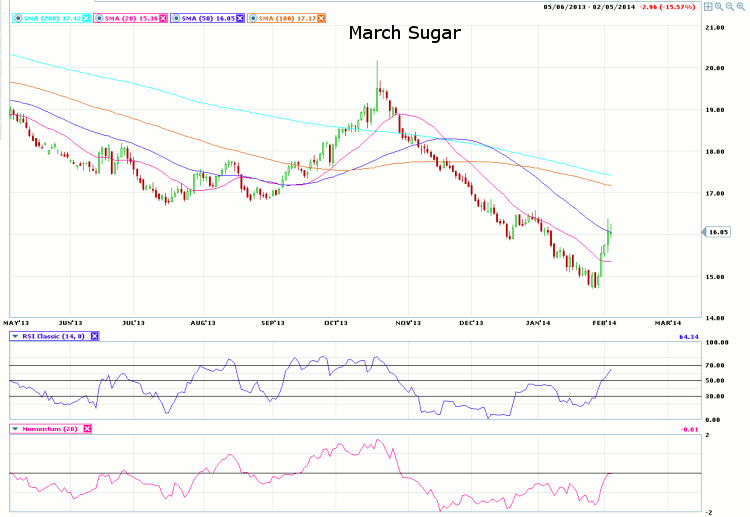This screenshot has height=517, width=750.
Task: Collapse the RSI Classic panel arrow
Action: coord(13,337)
